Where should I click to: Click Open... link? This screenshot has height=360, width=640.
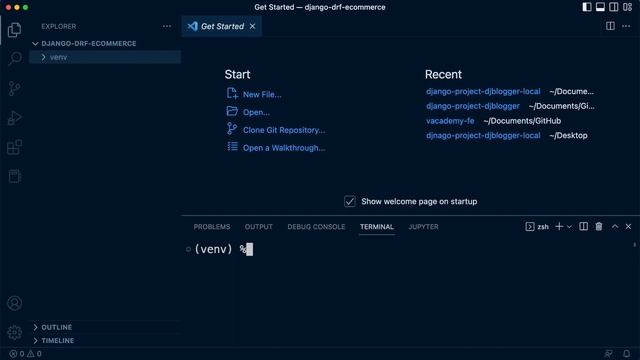[256, 112]
